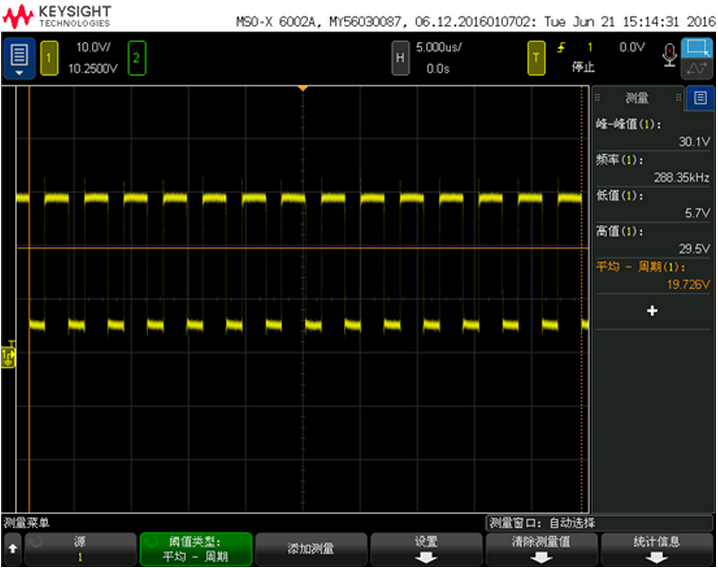Screen dimensions: 718x568
Task: Click the 10.0V/ vertical scale value
Action: 93,48
